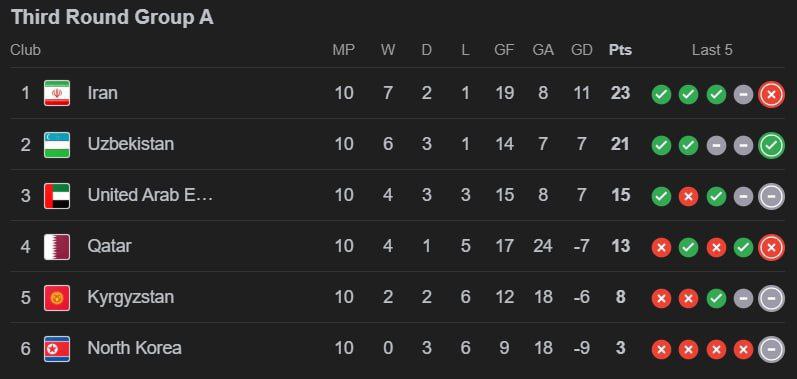Screen dimensions: 797x379
Task: Select the North Korea team name
Action: (x=134, y=348)
